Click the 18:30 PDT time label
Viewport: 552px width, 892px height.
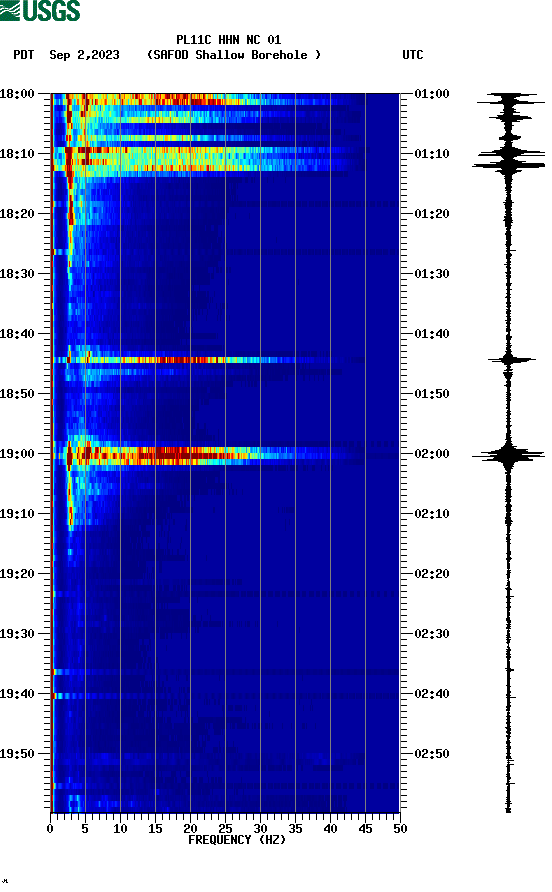[17, 274]
